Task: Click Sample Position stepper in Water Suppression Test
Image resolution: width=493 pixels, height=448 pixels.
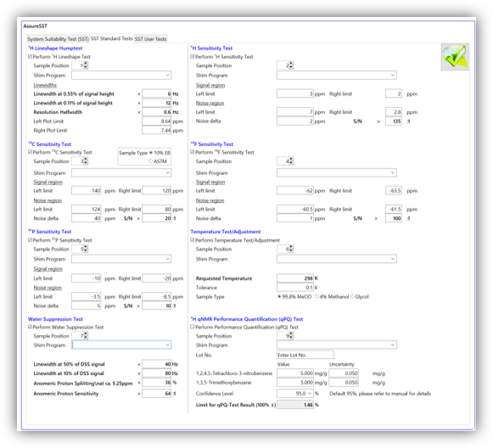Action: 86,336
